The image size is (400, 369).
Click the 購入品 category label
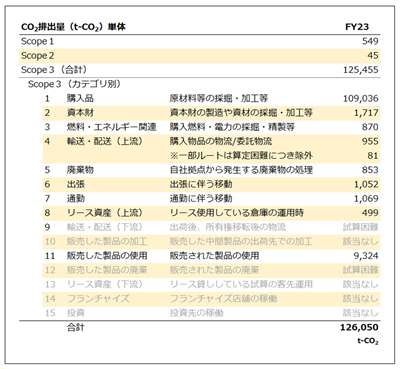tap(80, 99)
